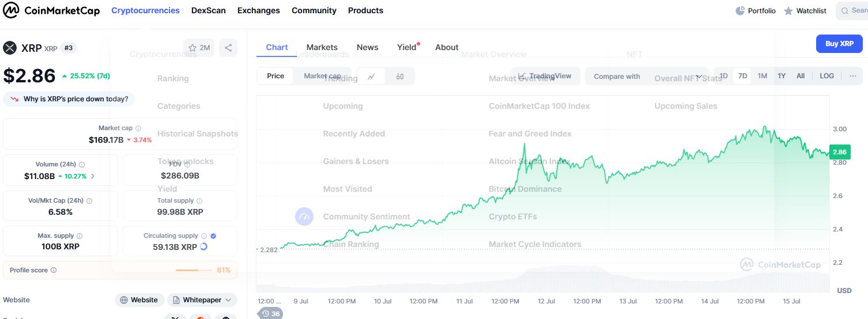The image size is (868, 319).
Task: Click the globe icon on Website button
Action: pos(124,300)
